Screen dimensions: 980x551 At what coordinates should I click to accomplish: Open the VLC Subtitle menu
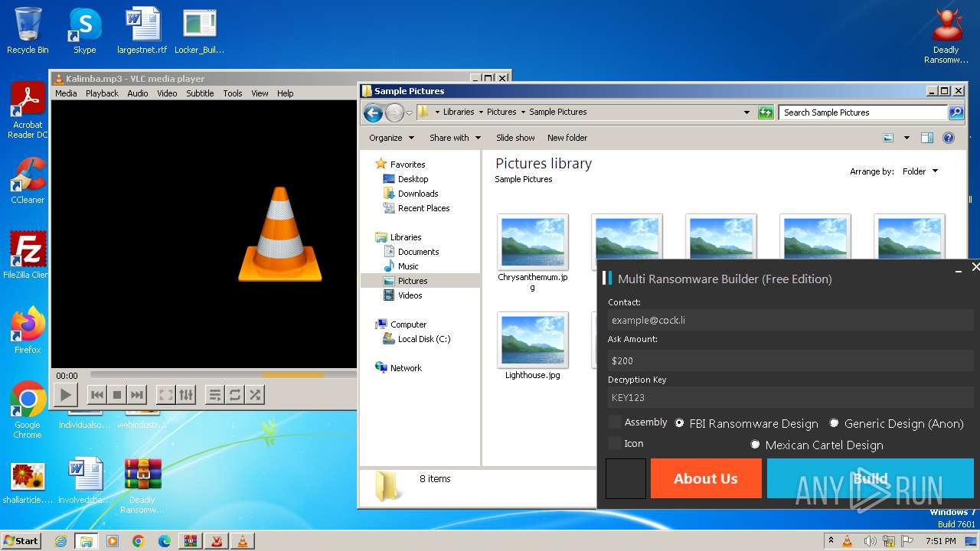(200, 93)
